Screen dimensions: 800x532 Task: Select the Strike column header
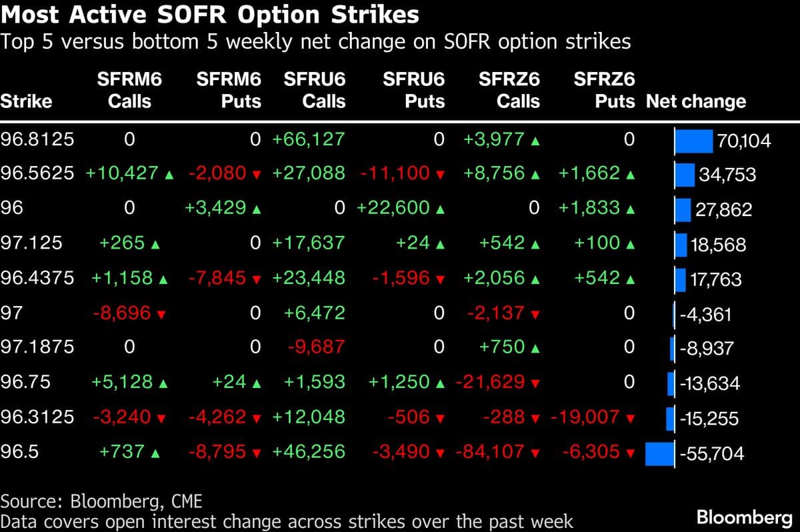[x=26, y=102]
